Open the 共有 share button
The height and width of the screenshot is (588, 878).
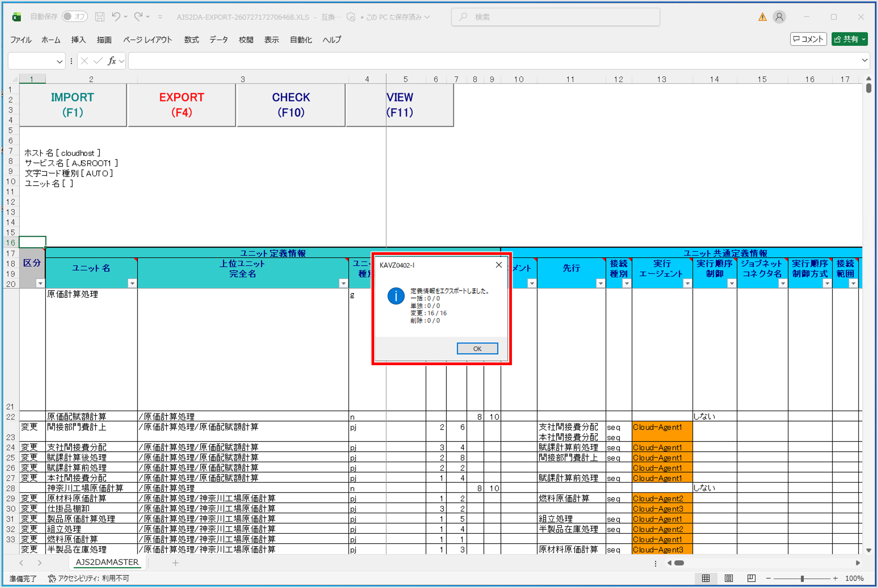[850, 39]
